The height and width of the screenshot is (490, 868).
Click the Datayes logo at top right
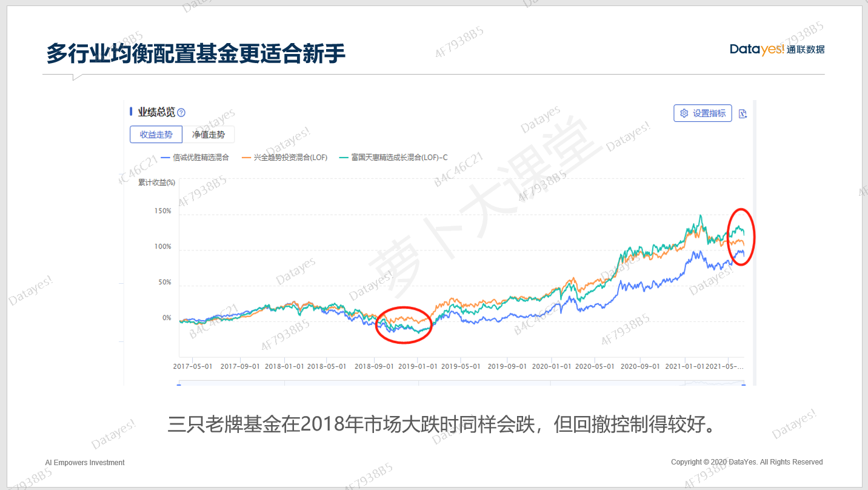pos(776,49)
